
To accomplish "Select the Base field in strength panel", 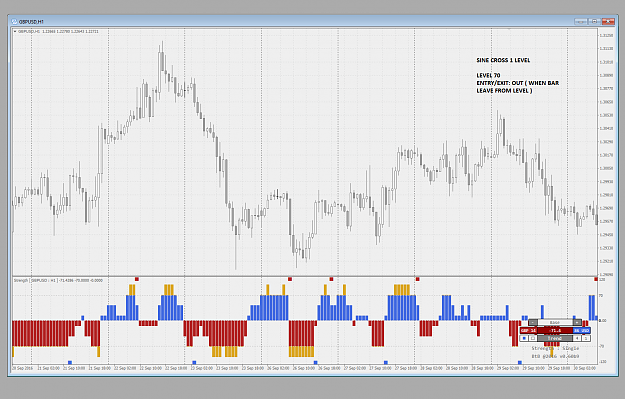I will [x=555, y=322].
